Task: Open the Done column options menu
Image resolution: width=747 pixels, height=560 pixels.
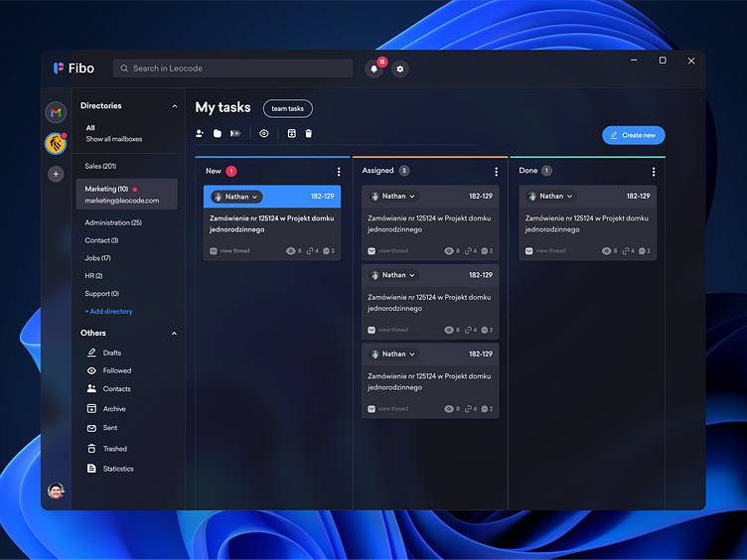Action: [x=653, y=172]
